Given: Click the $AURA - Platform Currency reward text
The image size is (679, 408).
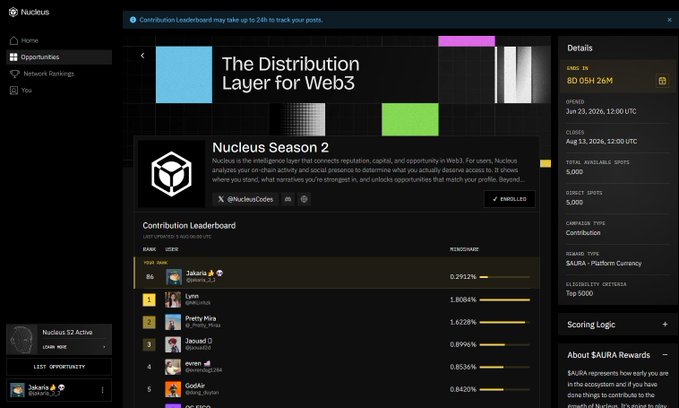Looking at the screenshot, I should 604,263.
